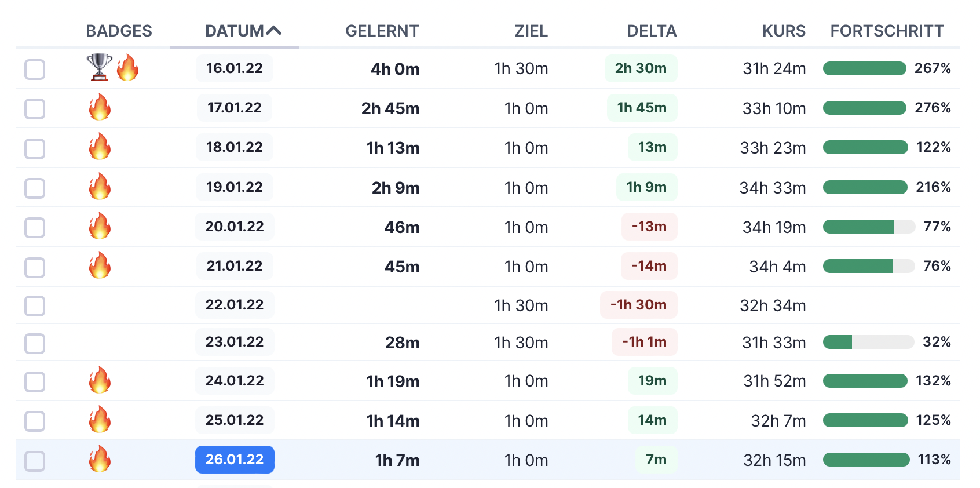Click the DELTA column header
980x488 pixels.
[652, 31]
